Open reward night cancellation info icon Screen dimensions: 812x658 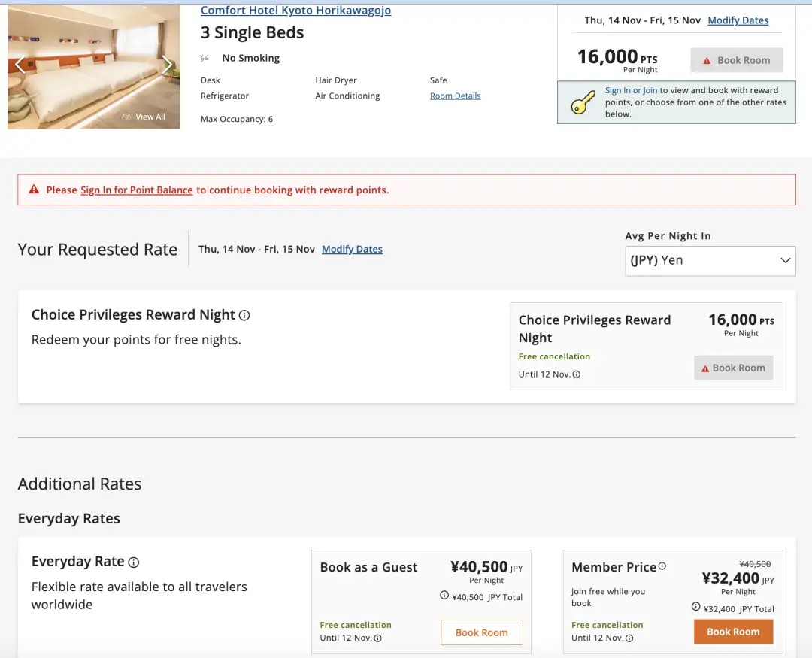(577, 374)
